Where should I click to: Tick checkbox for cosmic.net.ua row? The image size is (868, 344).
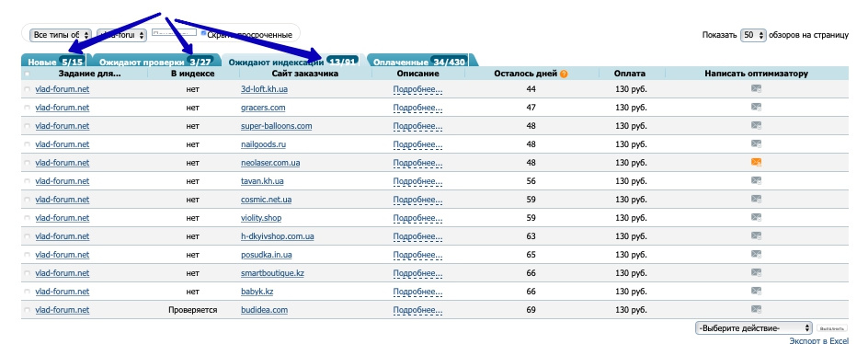(x=28, y=200)
